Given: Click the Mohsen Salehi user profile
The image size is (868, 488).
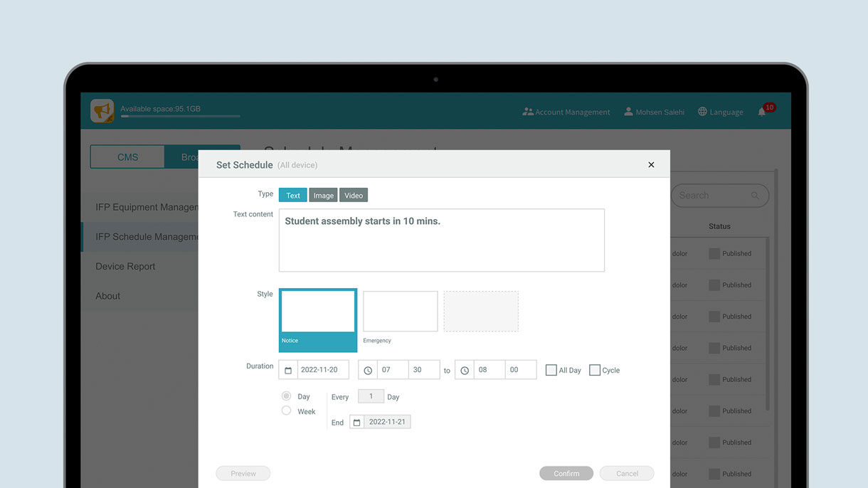Looking at the screenshot, I should [654, 112].
